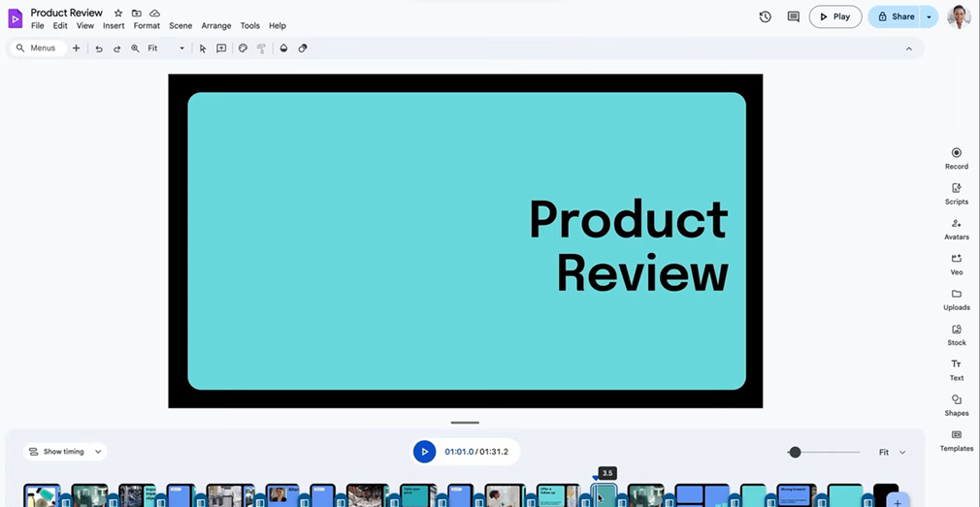This screenshot has height=507, width=980.
Task: Collapse the toolbar with the chevron
Action: pos(909,48)
